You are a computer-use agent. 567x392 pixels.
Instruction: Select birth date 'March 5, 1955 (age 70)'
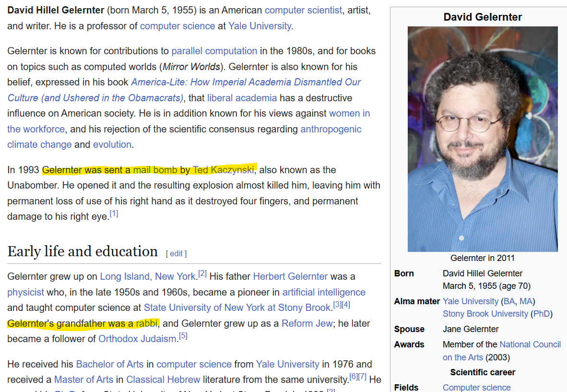[x=487, y=286]
